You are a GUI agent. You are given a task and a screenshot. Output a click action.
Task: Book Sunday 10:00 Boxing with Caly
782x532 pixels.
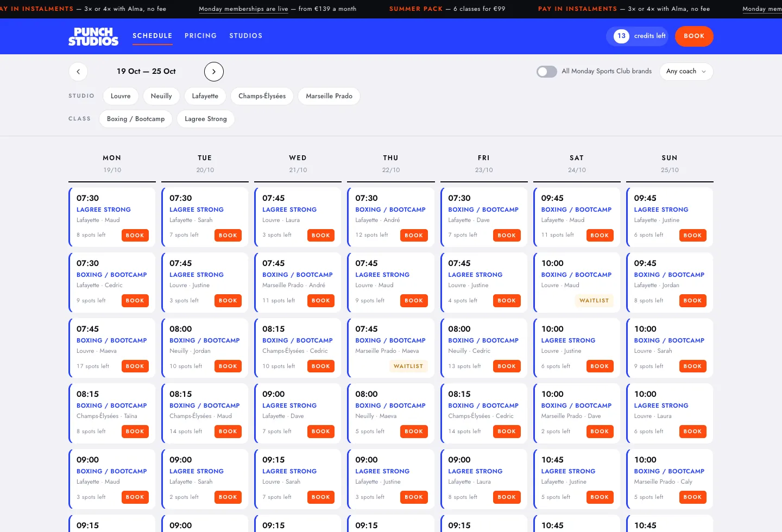click(x=693, y=497)
